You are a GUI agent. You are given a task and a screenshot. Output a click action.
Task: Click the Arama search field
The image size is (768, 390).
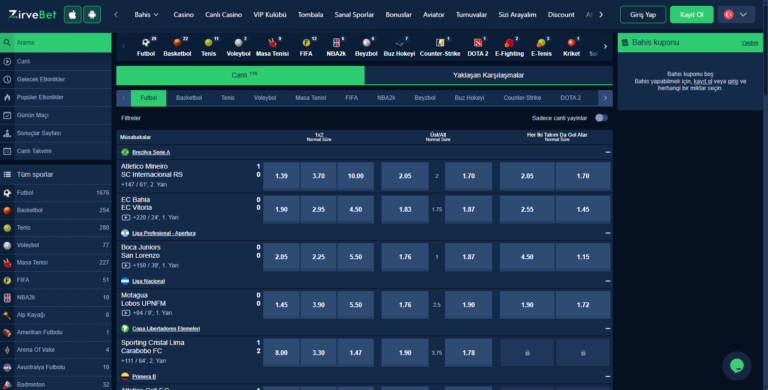56,43
